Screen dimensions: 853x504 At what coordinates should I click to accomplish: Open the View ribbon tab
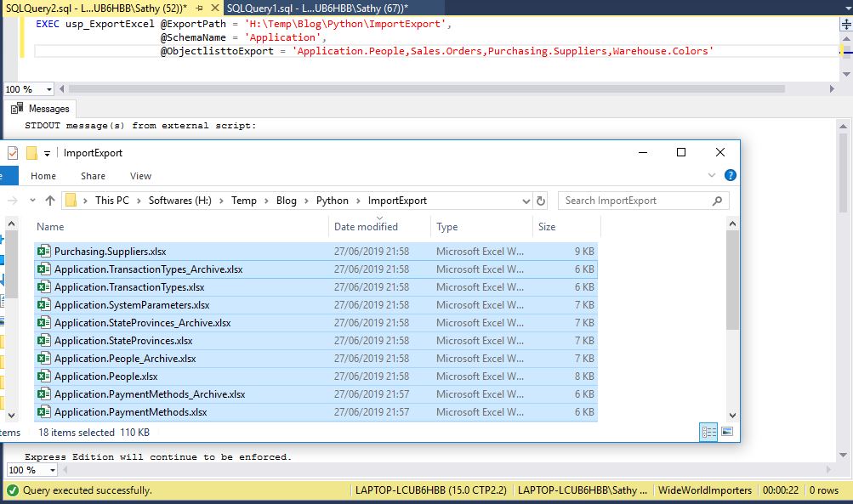(140, 176)
